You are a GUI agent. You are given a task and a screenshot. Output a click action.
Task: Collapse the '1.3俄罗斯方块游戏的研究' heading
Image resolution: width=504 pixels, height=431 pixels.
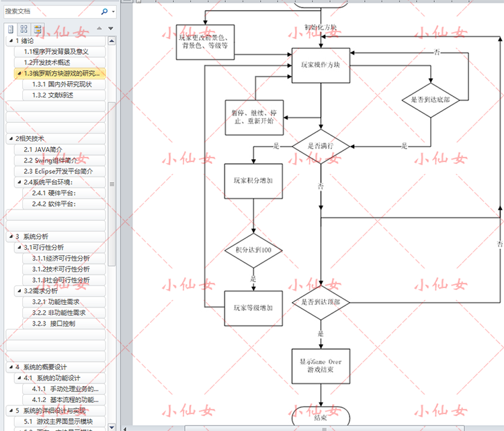(x=19, y=74)
